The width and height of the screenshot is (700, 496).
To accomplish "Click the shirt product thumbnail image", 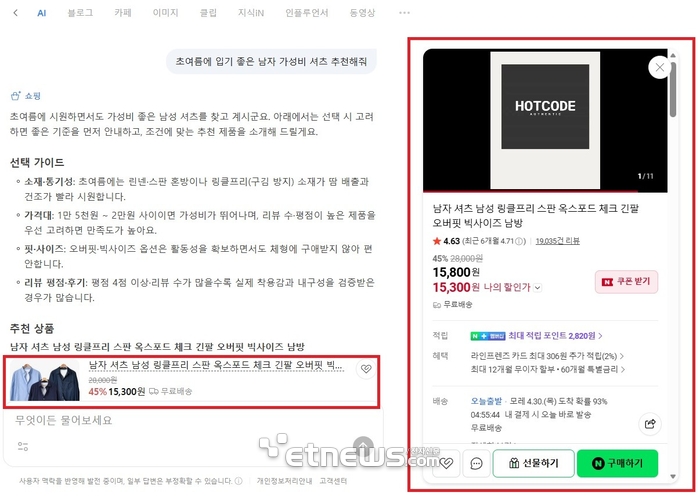I will (45, 381).
